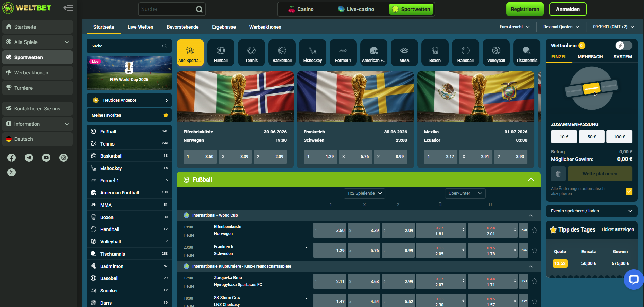Open the Facebook social icon
644x307 pixels.
(12, 158)
